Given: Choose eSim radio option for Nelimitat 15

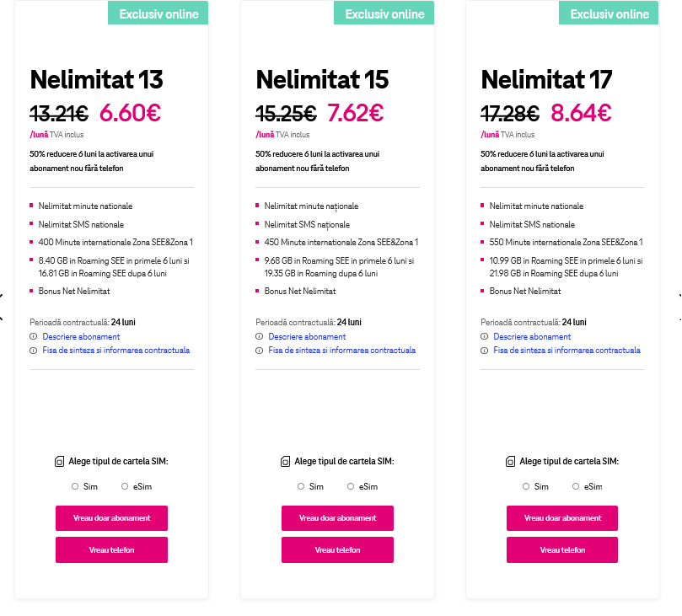Looking at the screenshot, I should tap(351, 486).
